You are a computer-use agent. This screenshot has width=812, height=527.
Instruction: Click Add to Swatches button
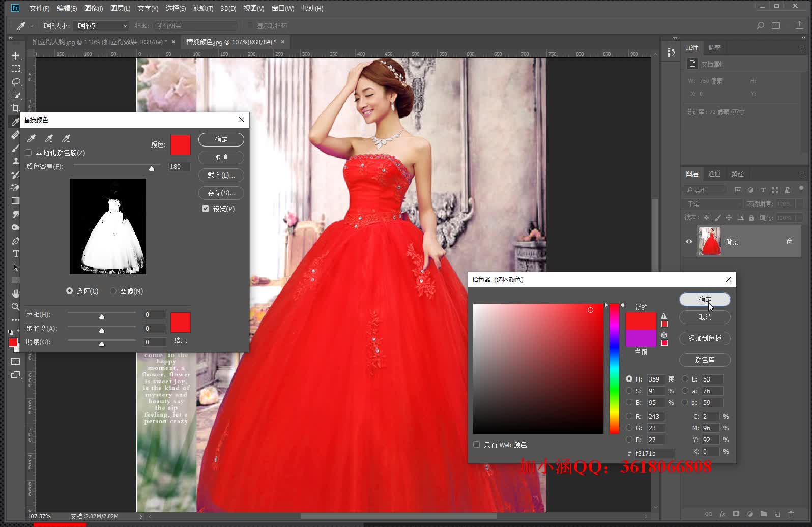pyautogui.click(x=705, y=338)
